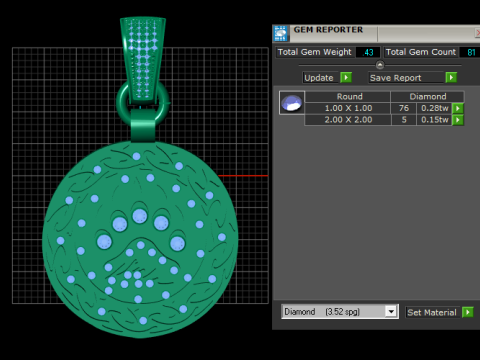Click green arrow in the 0.15tw row
480x360 pixels.
(x=458, y=120)
